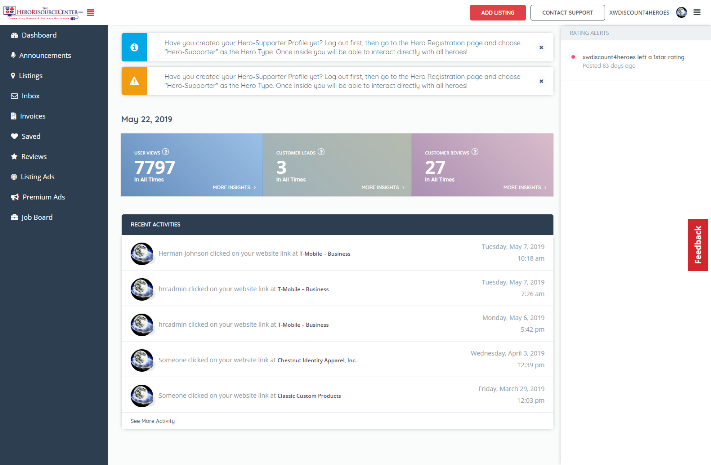Open the red Feedback side tab

(x=698, y=245)
